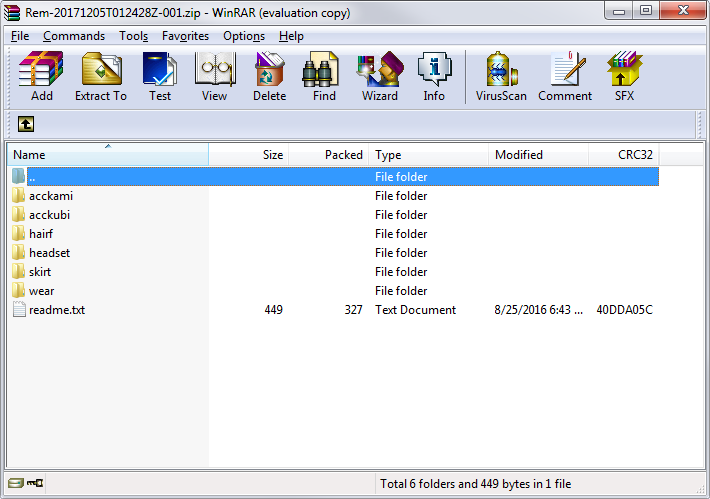Click 'File folder' type in skirt row
This screenshot has height=499, width=710.
[x=401, y=272]
